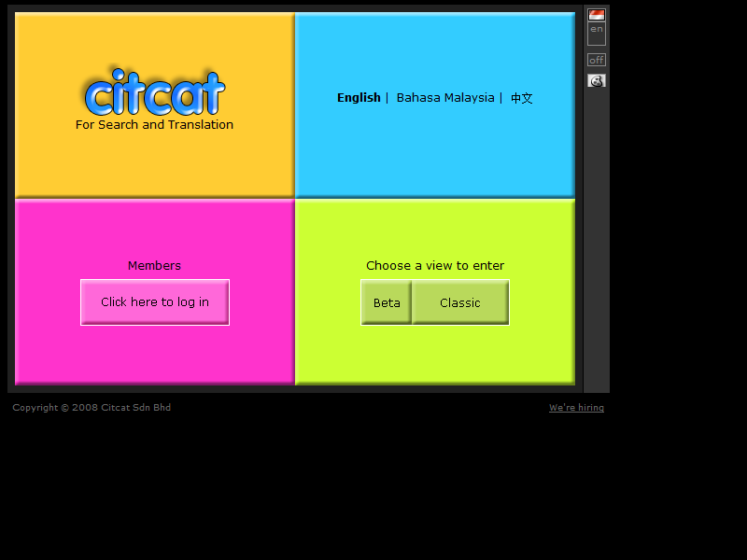Click the 'Members' heading
Screen dimensions: 747x560
154,265
